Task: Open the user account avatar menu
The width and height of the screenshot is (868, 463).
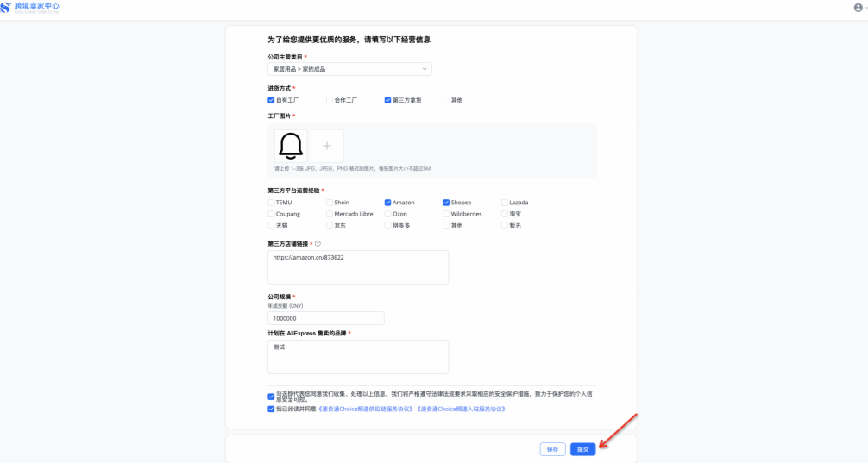Action: pyautogui.click(x=858, y=8)
